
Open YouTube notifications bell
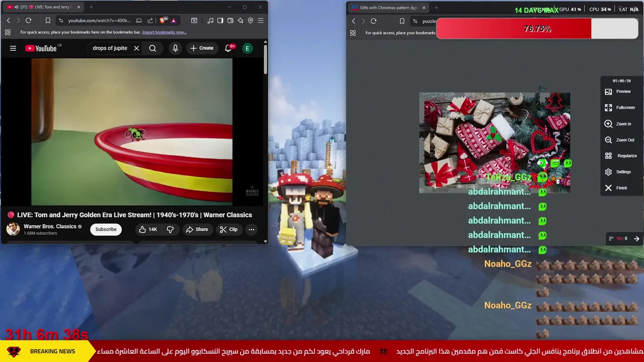[x=228, y=48]
